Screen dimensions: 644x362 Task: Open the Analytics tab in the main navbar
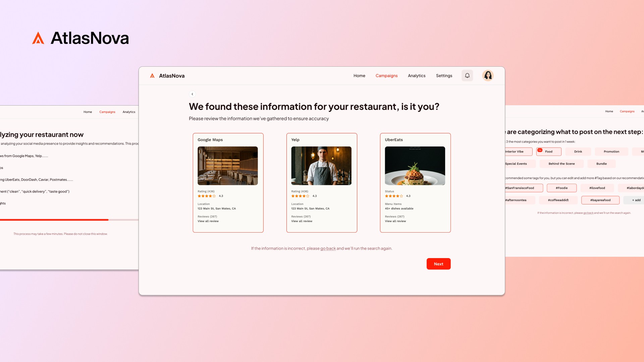417,76
